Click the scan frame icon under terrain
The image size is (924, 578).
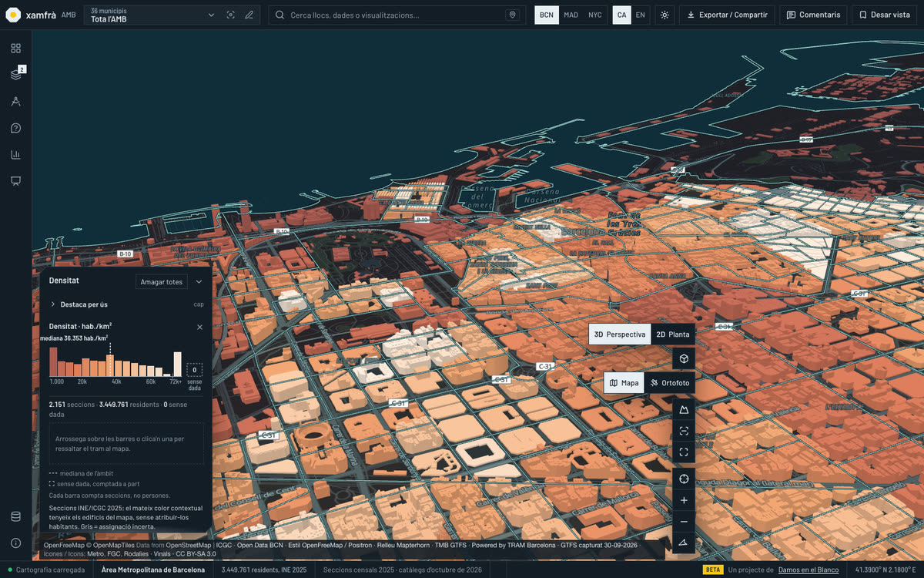tap(683, 431)
